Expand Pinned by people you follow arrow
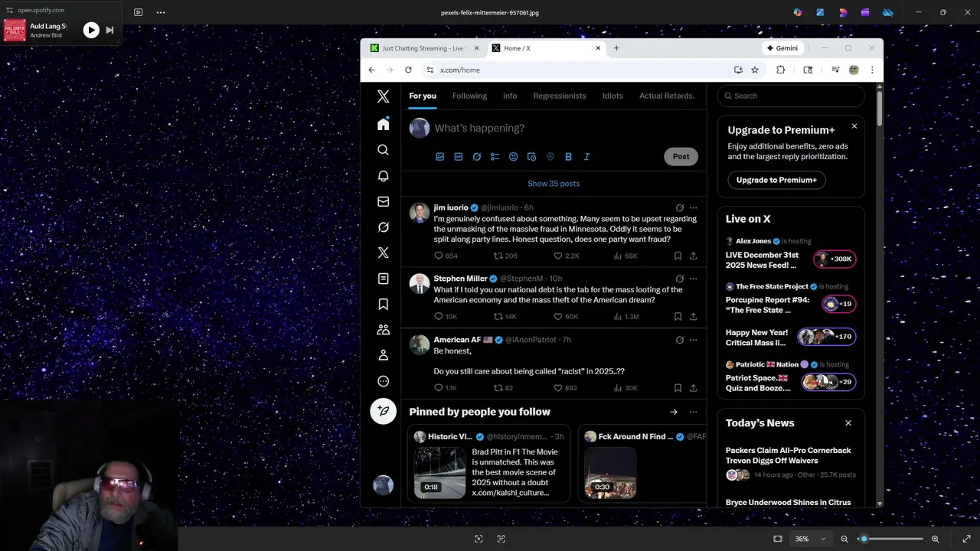Image resolution: width=980 pixels, height=551 pixels. tap(673, 412)
